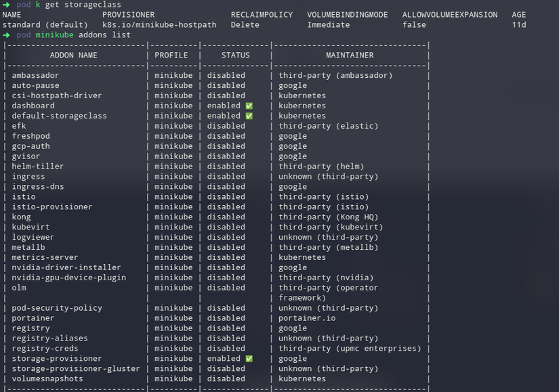Viewport: 559px width, 392px height.
Task: Click the green checkmark beside storage-provisioner
Action: (249, 359)
